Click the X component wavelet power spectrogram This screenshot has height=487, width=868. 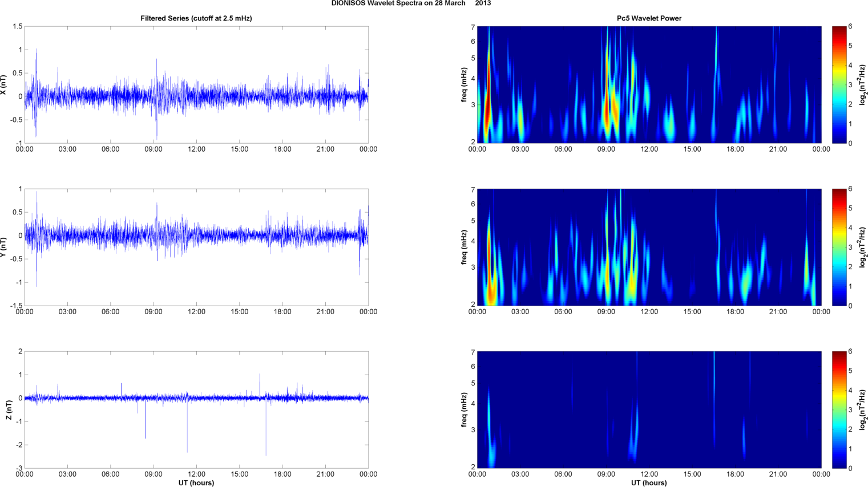(649, 84)
